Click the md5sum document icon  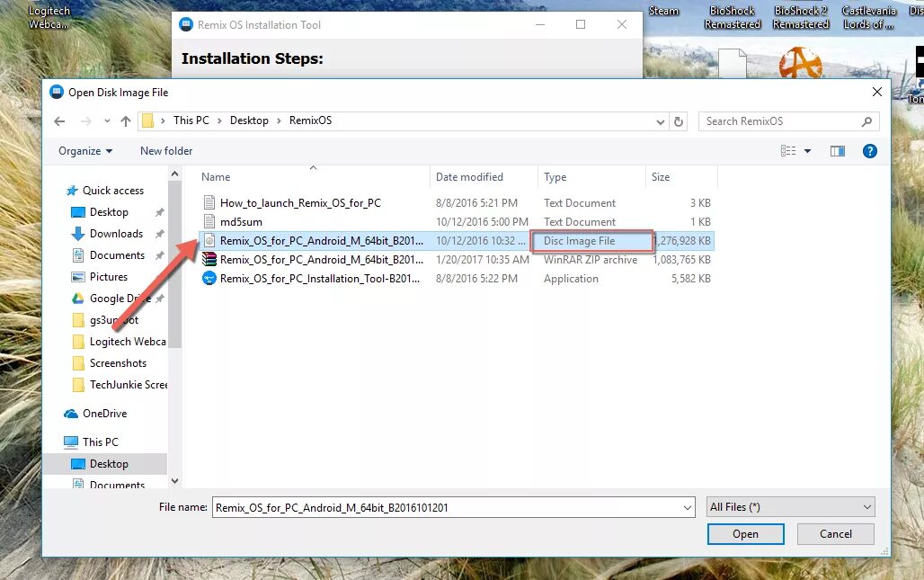pos(209,221)
